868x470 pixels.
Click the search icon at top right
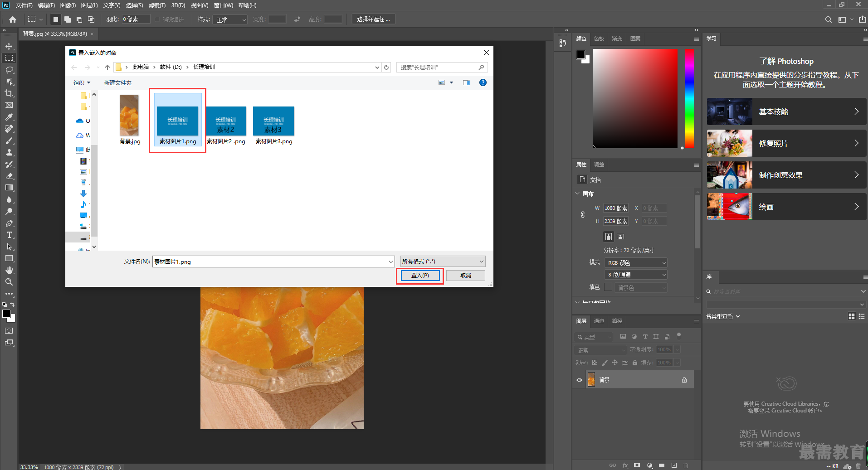point(828,19)
